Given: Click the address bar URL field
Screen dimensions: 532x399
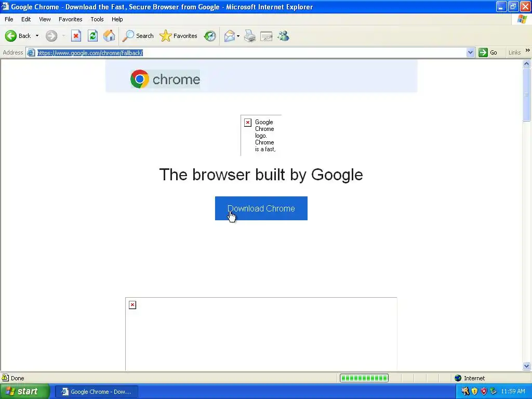Looking at the screenshot, I should click(x=251, y=52).
